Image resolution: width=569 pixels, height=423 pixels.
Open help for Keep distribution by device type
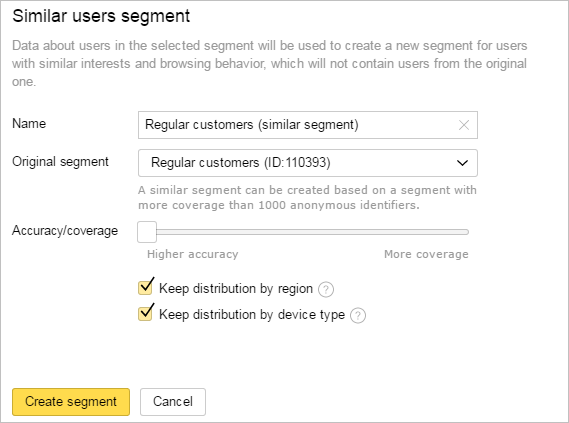(358, 316)
